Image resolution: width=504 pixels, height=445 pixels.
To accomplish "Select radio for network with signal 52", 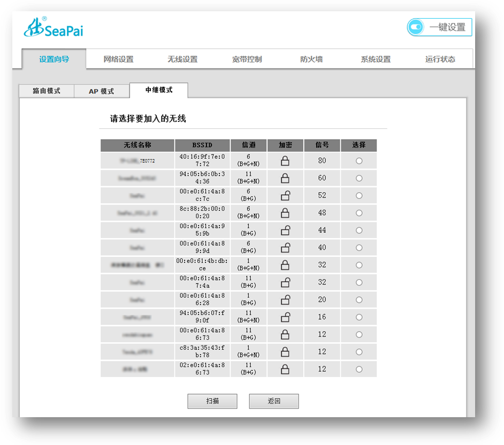I will 359,195.
